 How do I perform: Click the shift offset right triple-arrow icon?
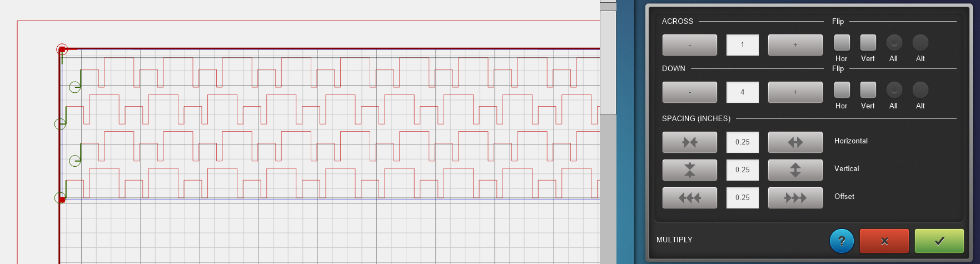tap(795, 198)
